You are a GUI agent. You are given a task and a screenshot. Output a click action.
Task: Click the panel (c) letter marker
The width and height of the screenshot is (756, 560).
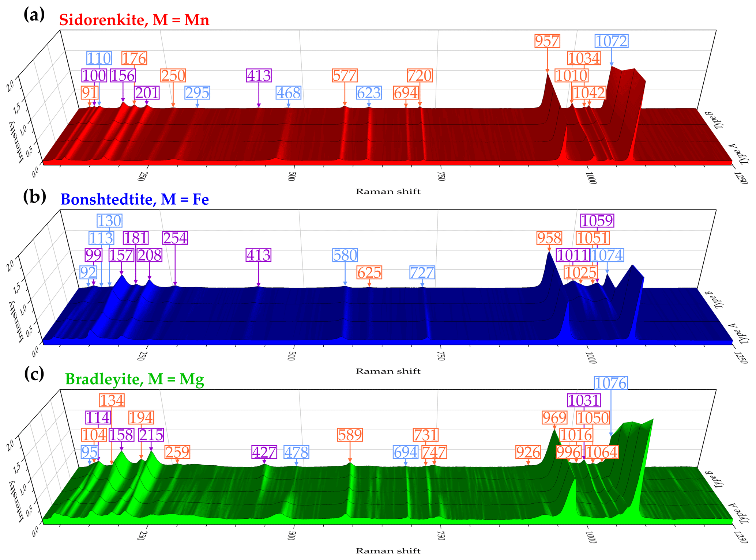[34, 374]
